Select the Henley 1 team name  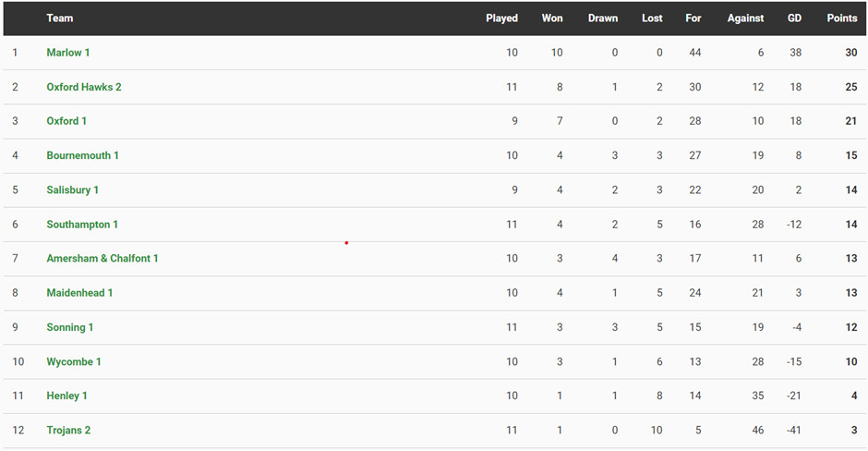click(x=67, y=396)
